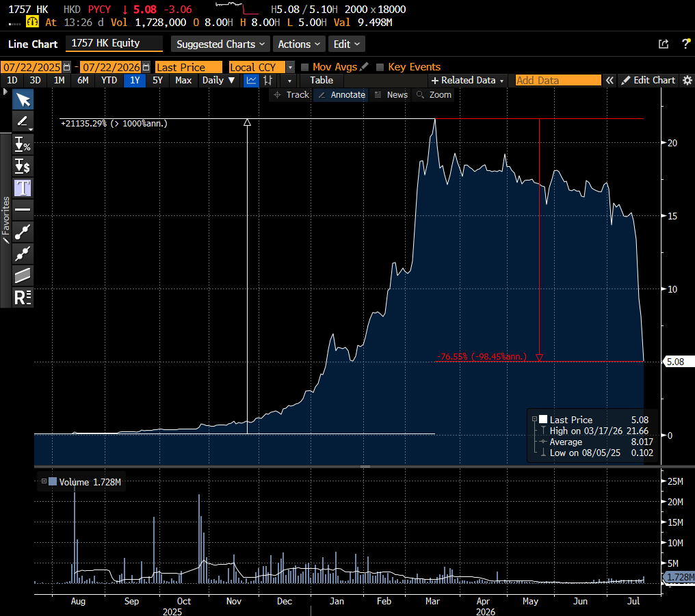This screenshot has height=616, width=695.
Task: Select the 6M range tab
Action: [83, 80]
